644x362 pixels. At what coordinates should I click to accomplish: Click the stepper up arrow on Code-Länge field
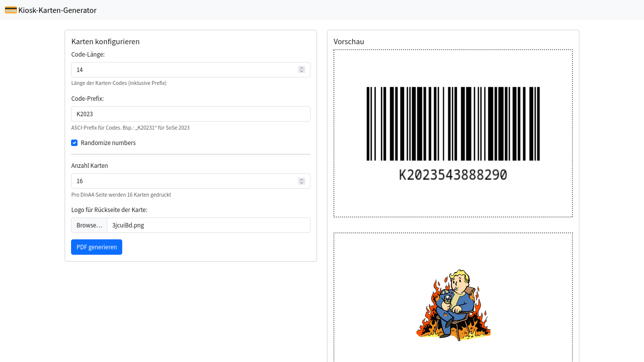point(302,67)
